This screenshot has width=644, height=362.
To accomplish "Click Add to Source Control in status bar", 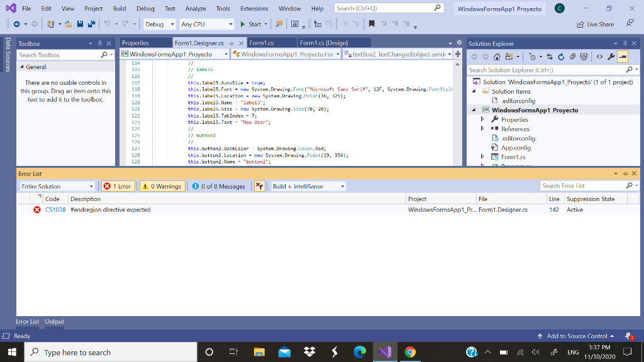I will tap(576, 336).
